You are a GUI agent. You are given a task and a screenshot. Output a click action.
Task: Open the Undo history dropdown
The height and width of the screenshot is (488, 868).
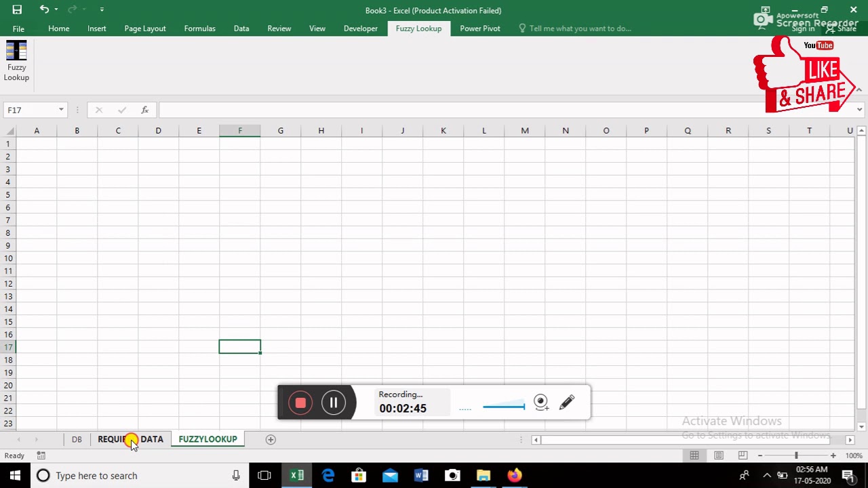click(56, 9)
